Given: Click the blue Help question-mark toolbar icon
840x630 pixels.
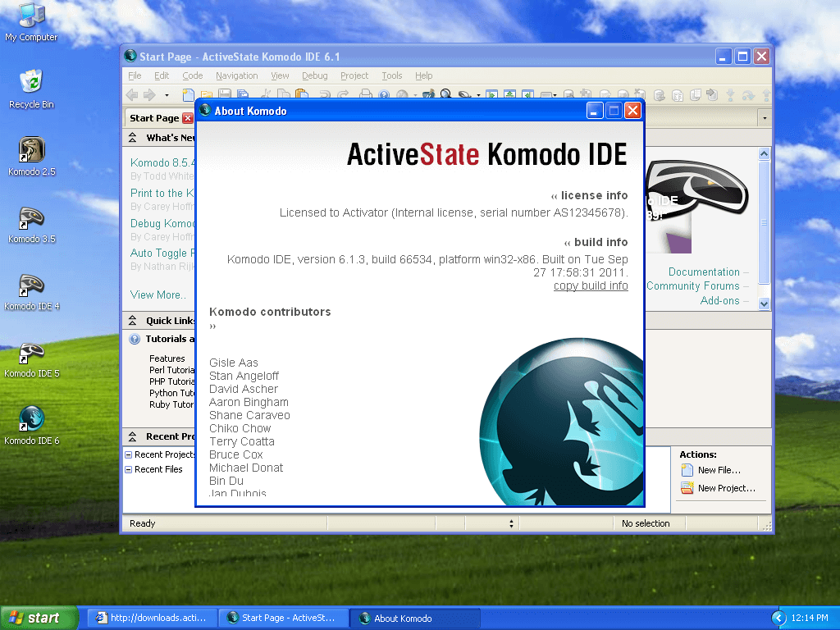Looking at the screenshot, I should pyautogui.click(x=384, y=95).
